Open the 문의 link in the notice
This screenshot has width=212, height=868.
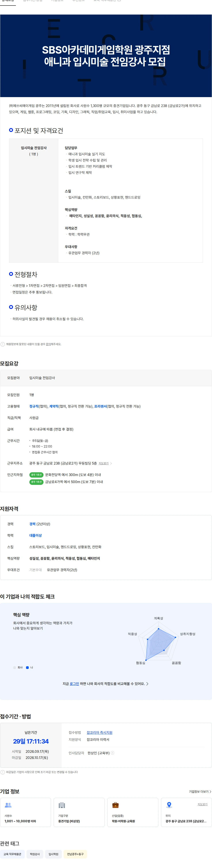[x=48, y=344]
